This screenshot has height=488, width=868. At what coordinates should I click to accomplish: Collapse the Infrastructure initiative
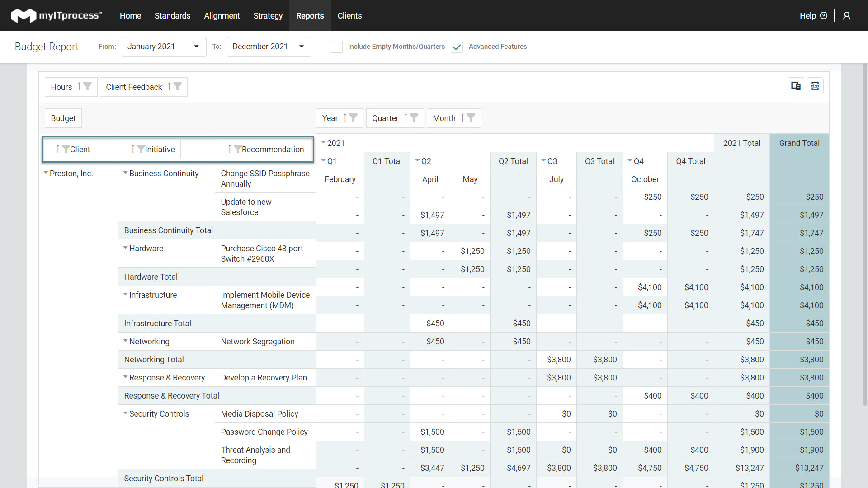(x=125, y=294)
